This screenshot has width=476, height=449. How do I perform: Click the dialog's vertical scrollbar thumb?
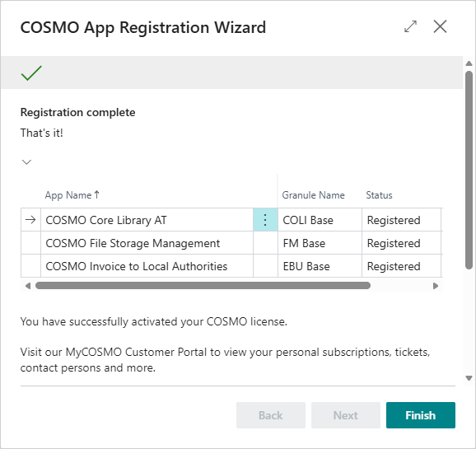click(x=469, y=170)
